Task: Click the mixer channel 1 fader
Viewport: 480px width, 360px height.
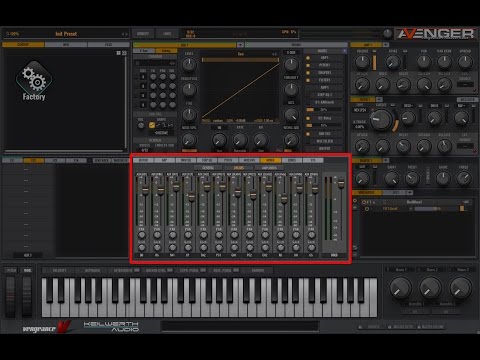Action: point(145,191)
